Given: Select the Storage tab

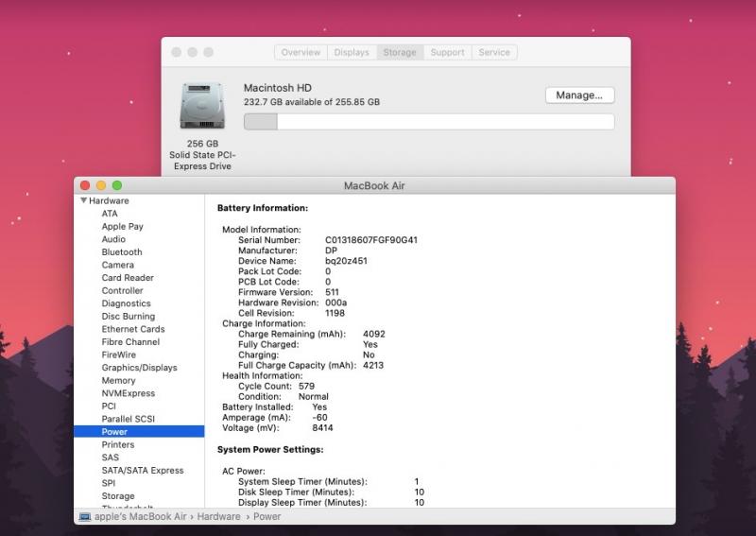Looking at the screenshot, I should (400, 52).
